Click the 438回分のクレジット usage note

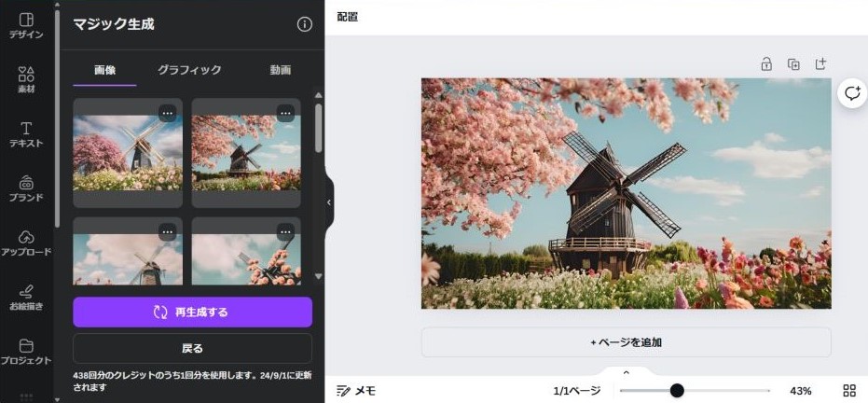click(x=191, y=381)
